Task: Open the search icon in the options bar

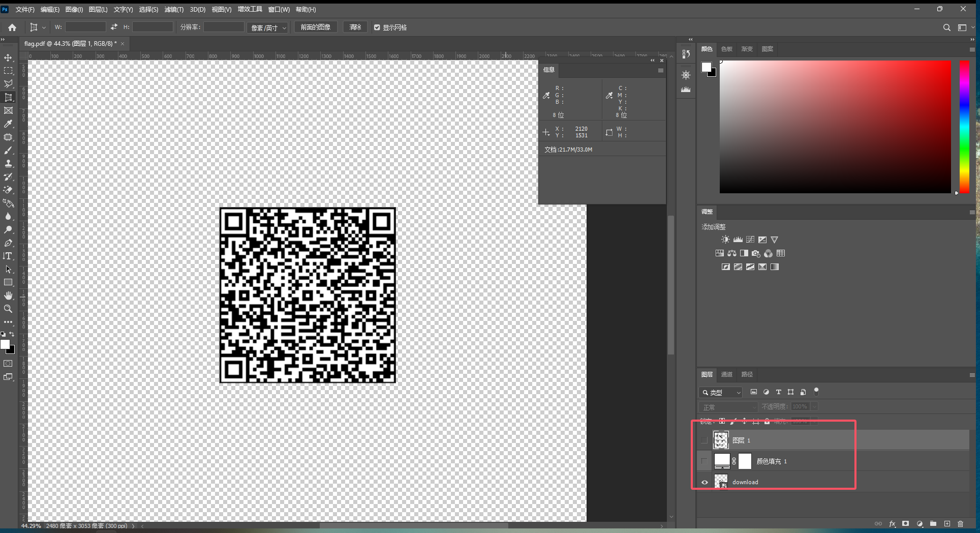Action: point(946,27)
